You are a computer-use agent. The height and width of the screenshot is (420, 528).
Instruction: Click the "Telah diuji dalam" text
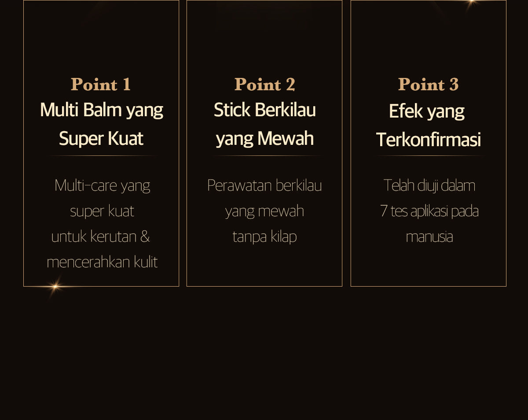coord(429,185)
